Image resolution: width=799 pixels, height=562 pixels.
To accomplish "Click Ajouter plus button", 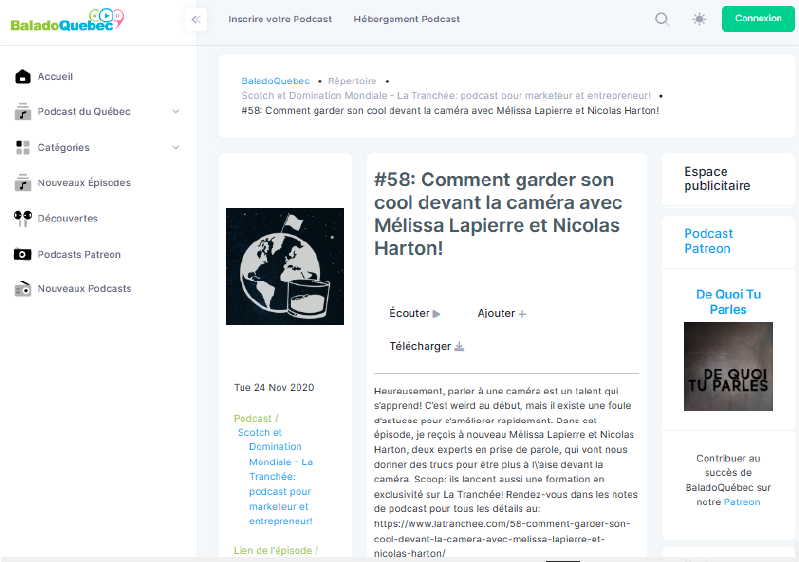I will click(x=501, y=313).
